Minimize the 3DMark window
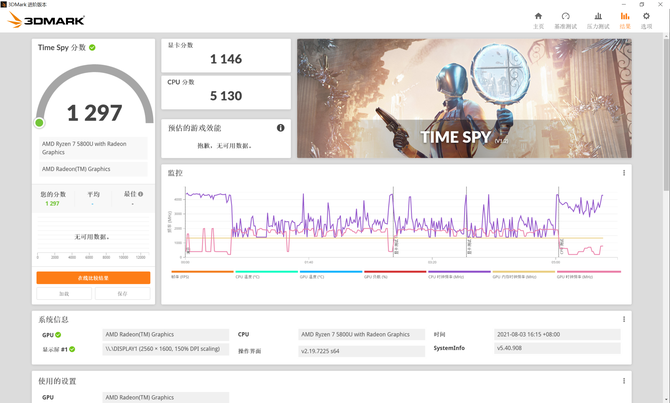Image resolution: width=670 pixels, height=403 pixels. coord(624,4)
